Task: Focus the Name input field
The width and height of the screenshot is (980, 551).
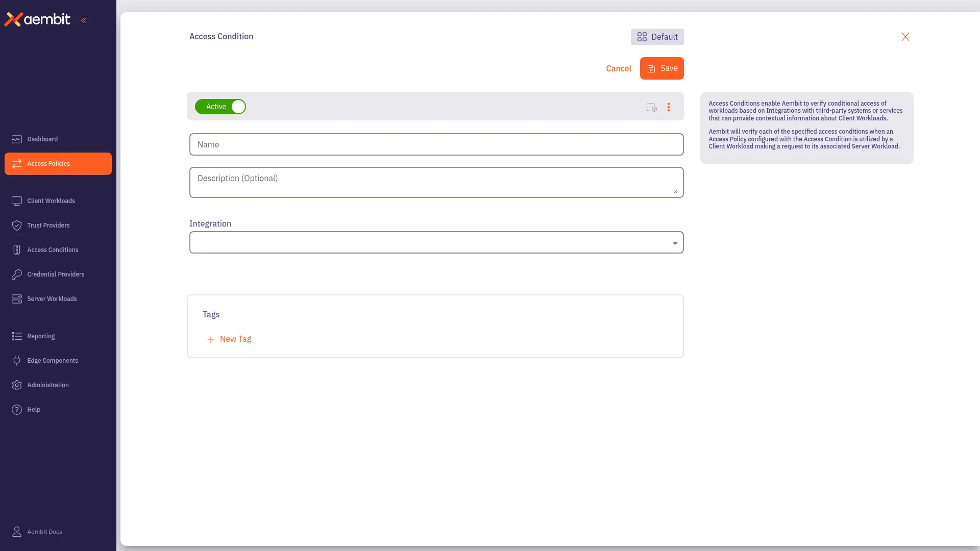Action: 436,144
